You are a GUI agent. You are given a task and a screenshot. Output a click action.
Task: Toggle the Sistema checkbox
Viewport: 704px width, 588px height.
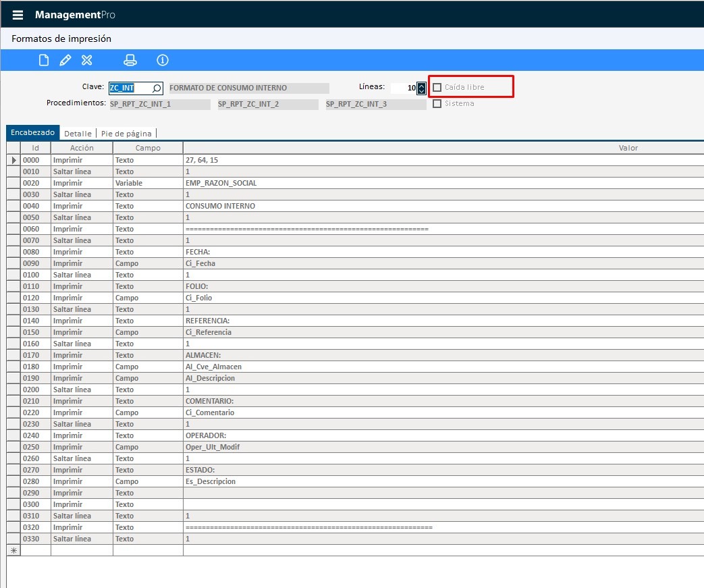coord(437,104)
